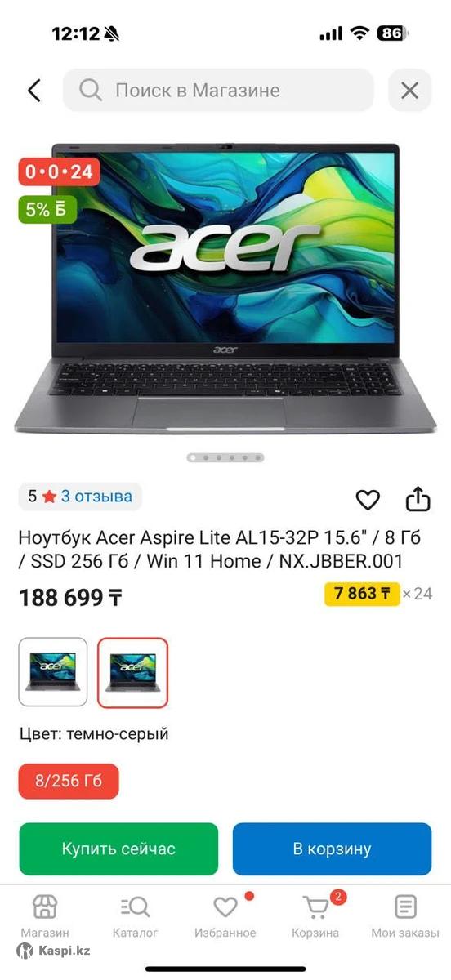Tap the 5% Б bonus badge
This screenshot has height=980, width=451.
coord(48,209)
